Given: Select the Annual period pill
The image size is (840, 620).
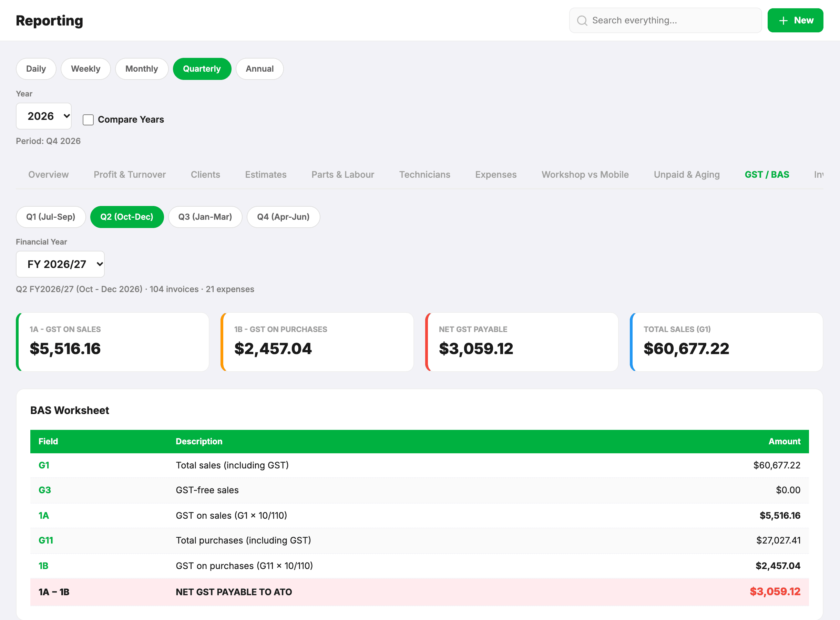Looking at the screenshot, I should point(260,69).
